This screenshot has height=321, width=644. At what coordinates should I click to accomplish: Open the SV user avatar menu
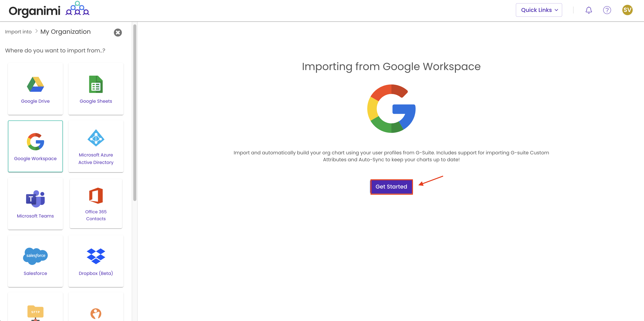pyautogui.click(x=627, y=10)
